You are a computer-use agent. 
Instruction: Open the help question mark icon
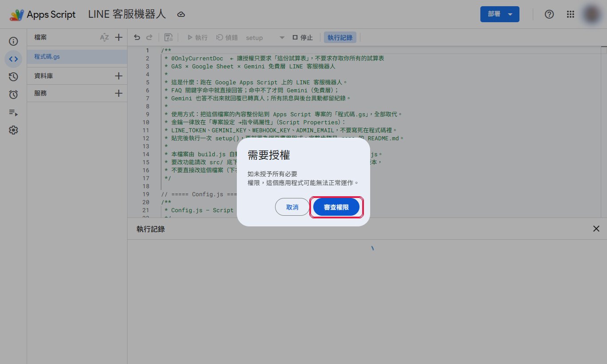pyautogui.click(x=549, y=14)
